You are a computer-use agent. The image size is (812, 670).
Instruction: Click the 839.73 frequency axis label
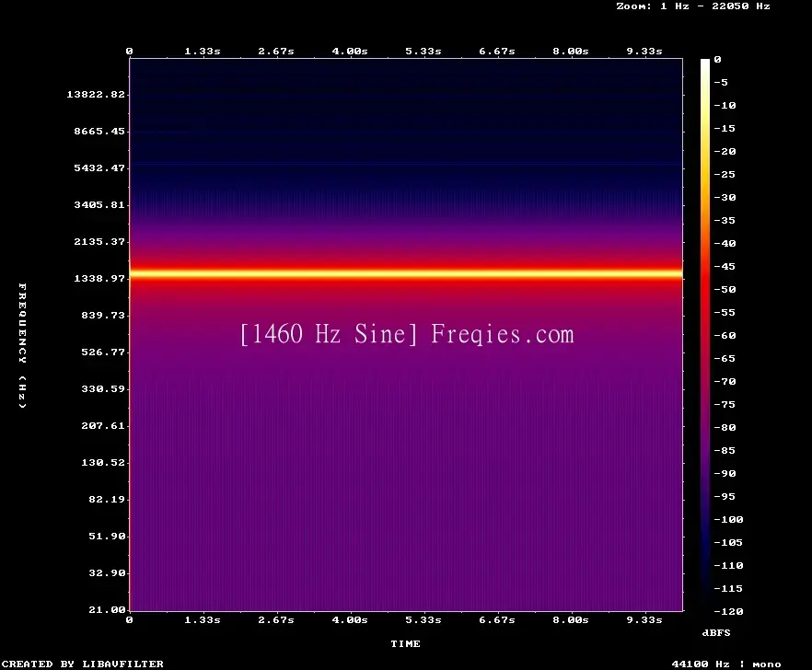(103, 315)
